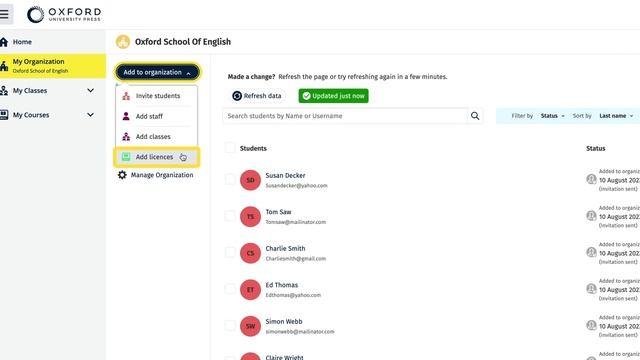Select Add staff from the menu
Image resolution: width=640 pixels, height=360 pixels.
157,116
